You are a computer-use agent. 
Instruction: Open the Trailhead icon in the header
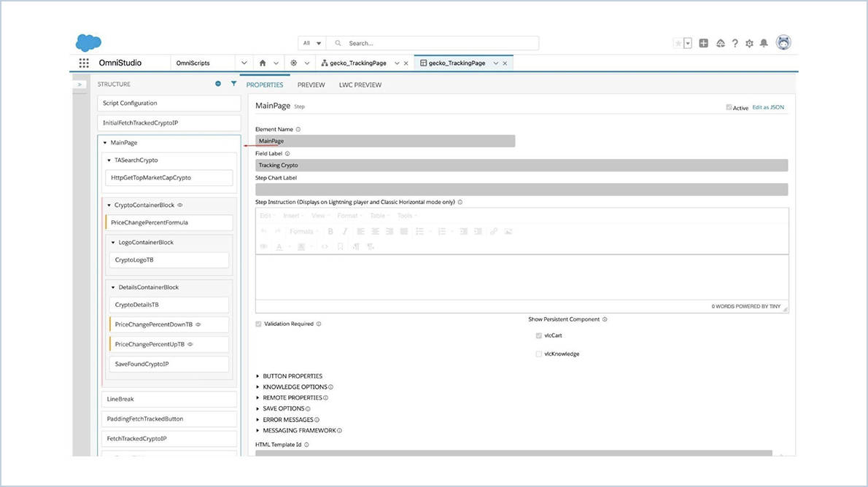(x=721, y=44)
